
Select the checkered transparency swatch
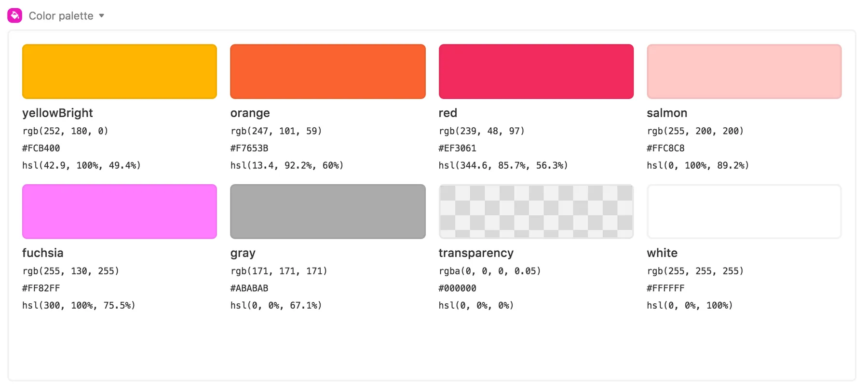click(536, 211)
